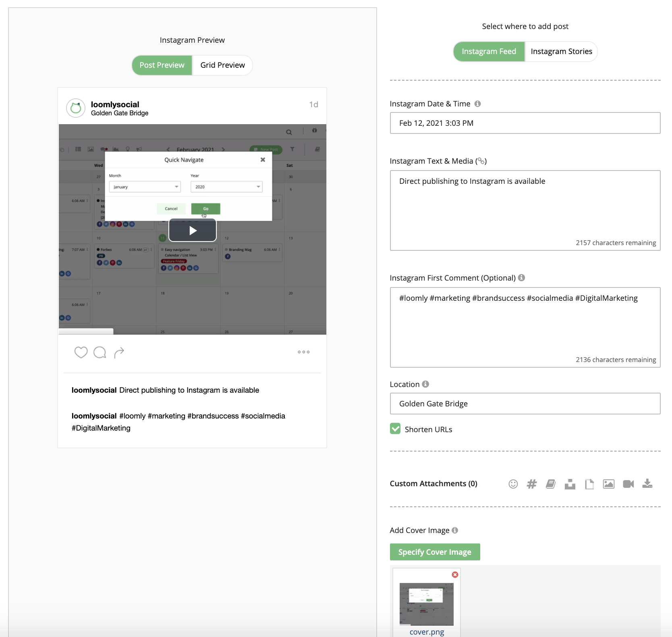672x637 pixels.
Task: Click the video camera attachment icon
Action: 628,484
